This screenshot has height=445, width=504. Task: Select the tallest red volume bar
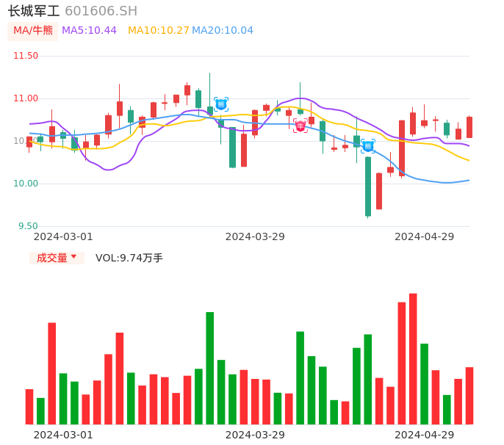[x=413, y=358]
